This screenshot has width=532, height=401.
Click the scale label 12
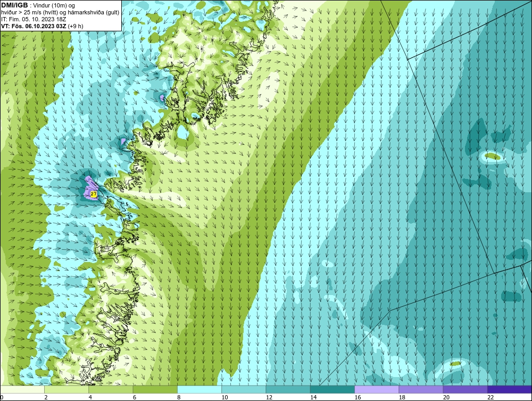click(269, 398)
